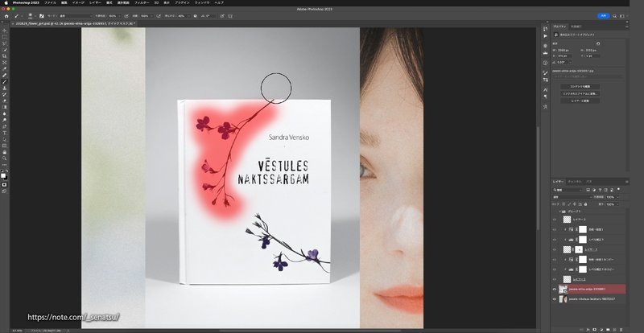Screen dimensions: 644x333
Task: Open symmetry paint options butterfly icon
Action: [230, 16]
